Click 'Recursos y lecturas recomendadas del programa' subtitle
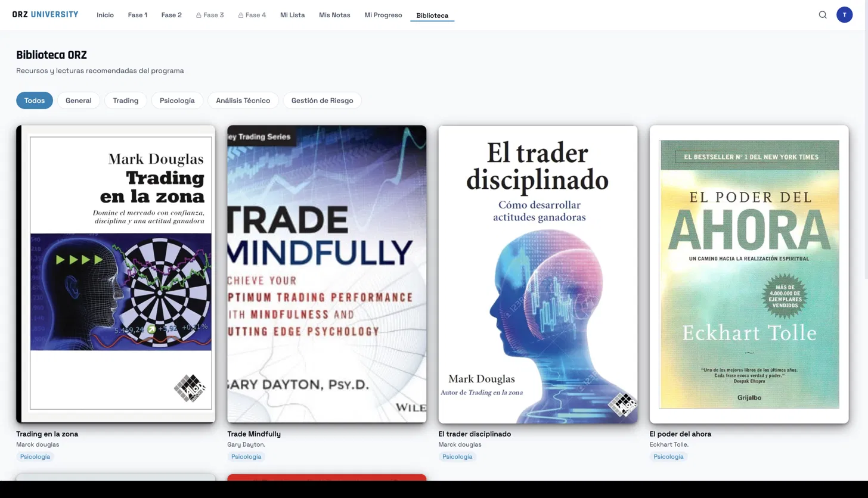The width and height of the screenshot is (868, 498). pos(100,70)
